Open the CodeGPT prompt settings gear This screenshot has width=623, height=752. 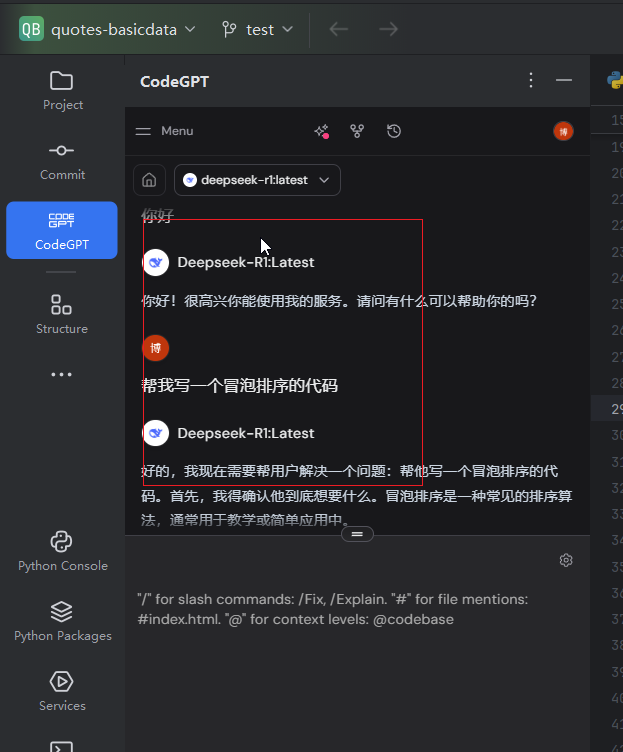tap(566, 560)
